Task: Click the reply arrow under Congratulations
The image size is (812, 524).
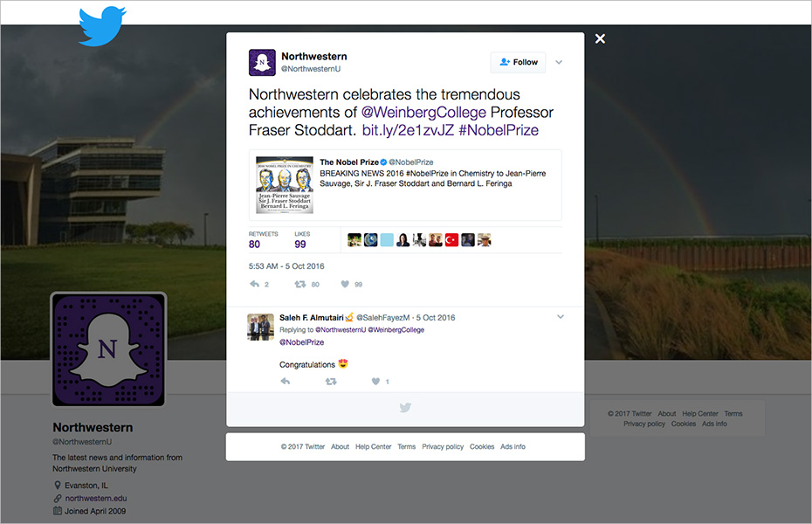Action: coord(285,382)
